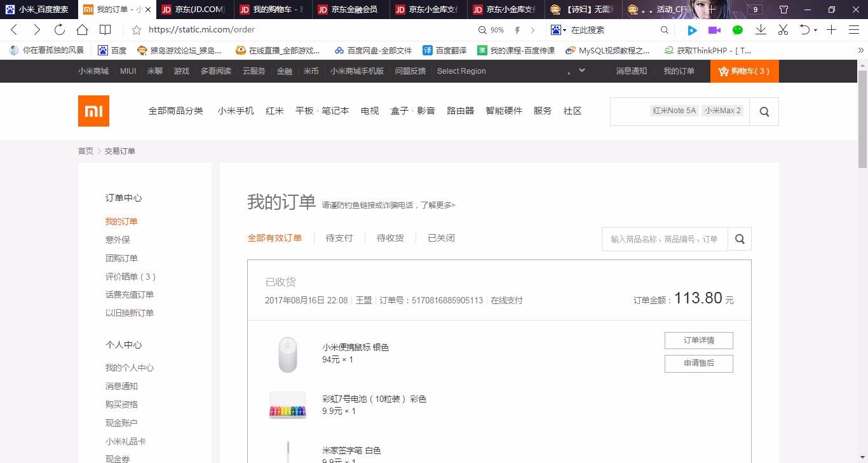Viewport: 868px width, 463px height.
Task: Open a new tab with the plus
Action: (x=710, y=10)
